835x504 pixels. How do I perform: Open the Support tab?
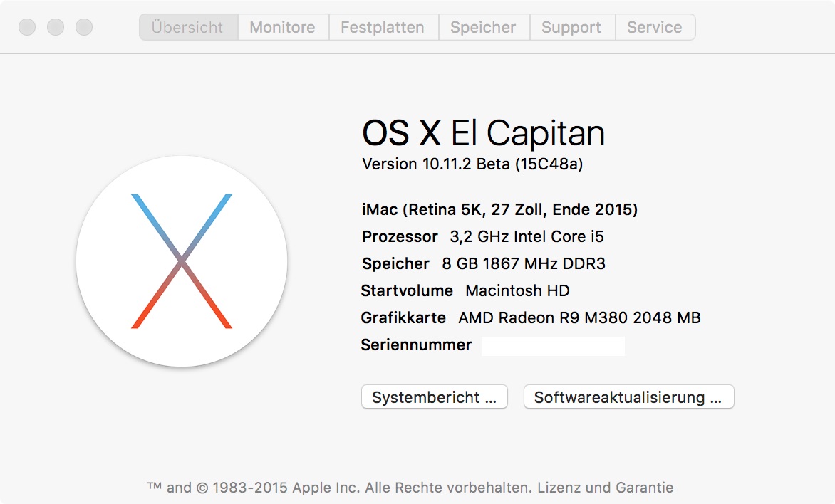coord(571,28)
